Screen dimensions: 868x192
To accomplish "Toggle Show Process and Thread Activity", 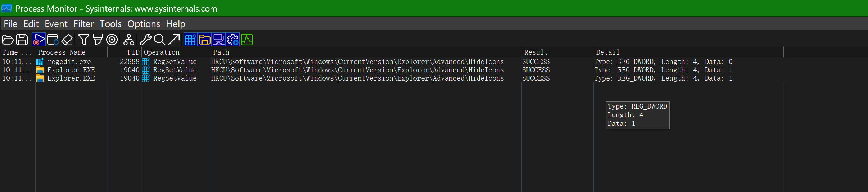I will [233, 40].
